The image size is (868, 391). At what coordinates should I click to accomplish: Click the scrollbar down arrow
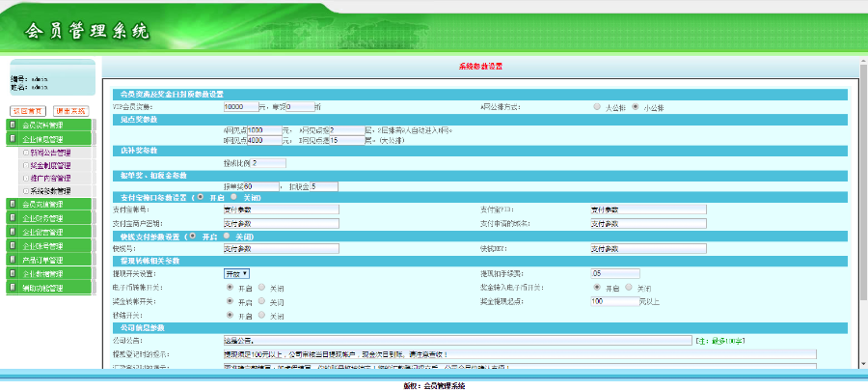[863, 363]
